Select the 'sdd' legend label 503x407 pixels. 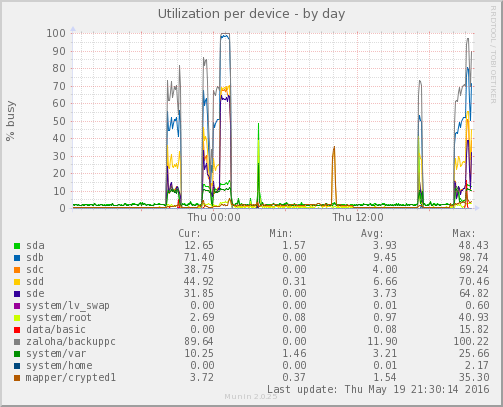(35, 282)
